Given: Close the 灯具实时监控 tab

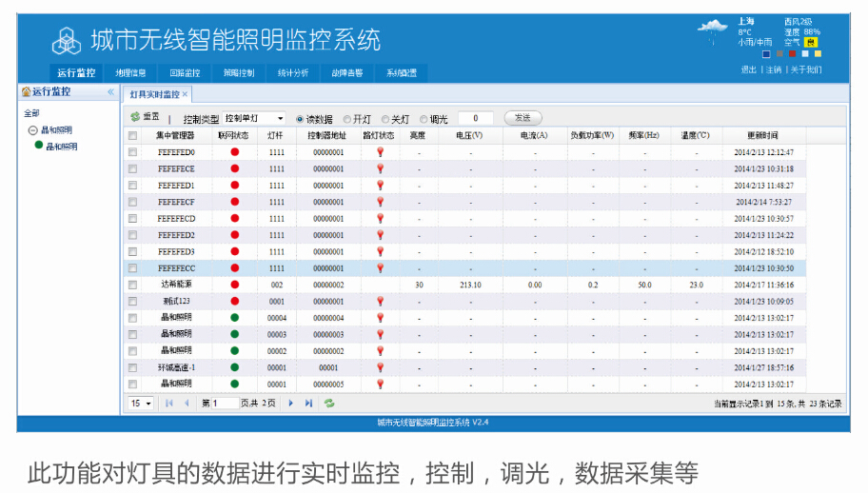Looking at the screenshot, I should tap(185, 94).
